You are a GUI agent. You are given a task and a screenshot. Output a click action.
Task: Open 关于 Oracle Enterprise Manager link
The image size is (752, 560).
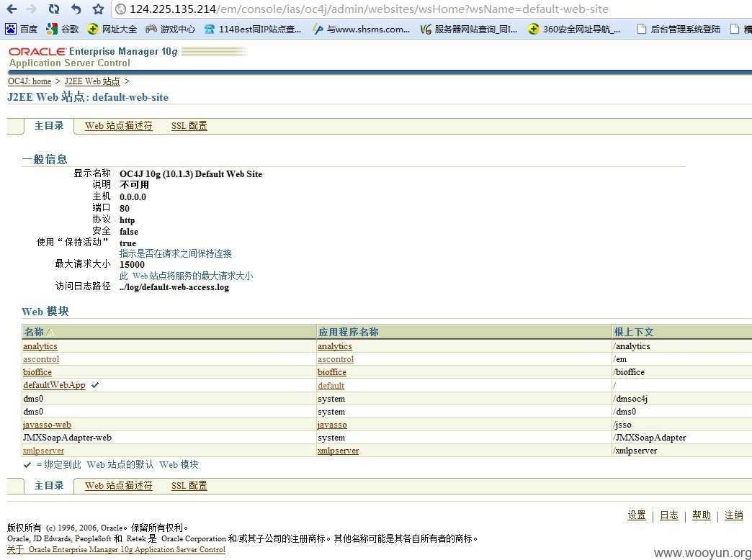[x=116, y=549]
